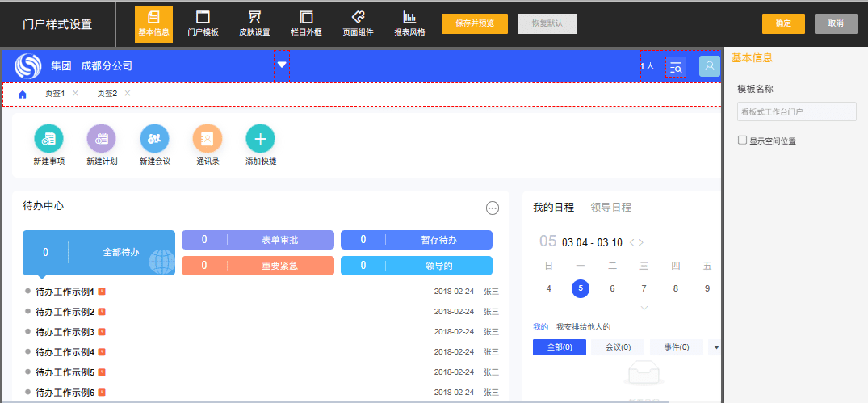Click the orange tag icon beside 待办工作示例5
Image resolution: width=868 pixels, height=403 pixels.
click(x=102, y=372)
